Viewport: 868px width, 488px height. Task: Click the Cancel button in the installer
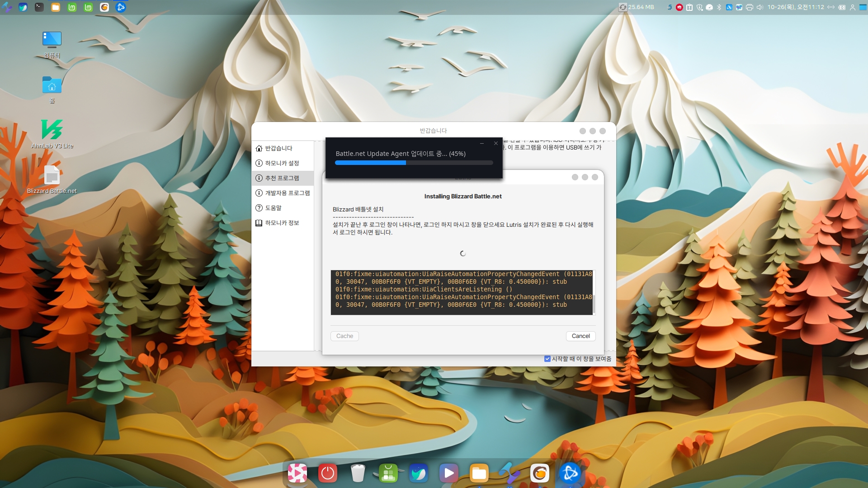pyautogui.click(x=580, y=336)
